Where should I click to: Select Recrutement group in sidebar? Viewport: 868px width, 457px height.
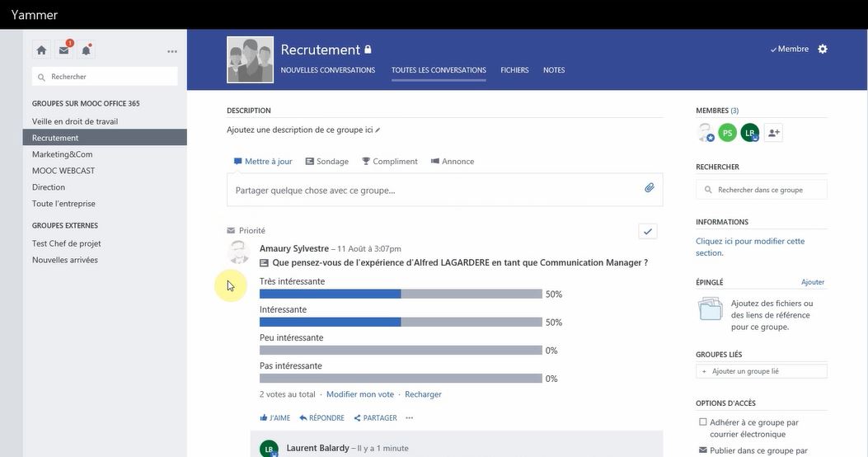coord(105,138)
